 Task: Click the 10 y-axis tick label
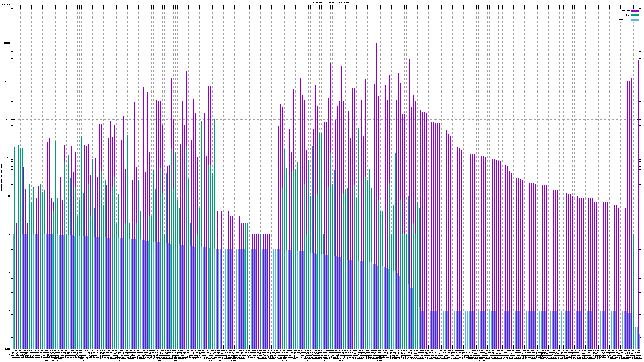pyautogui.click(x=9, y=196)
